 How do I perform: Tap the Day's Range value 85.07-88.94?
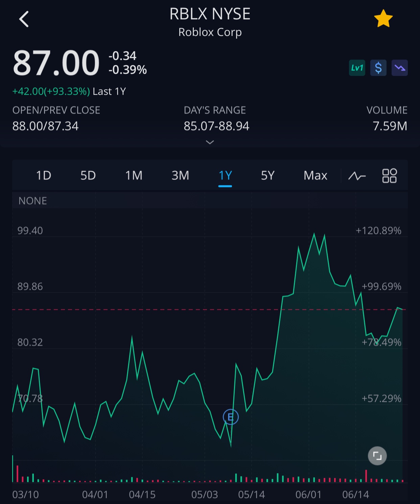[216, 126]
